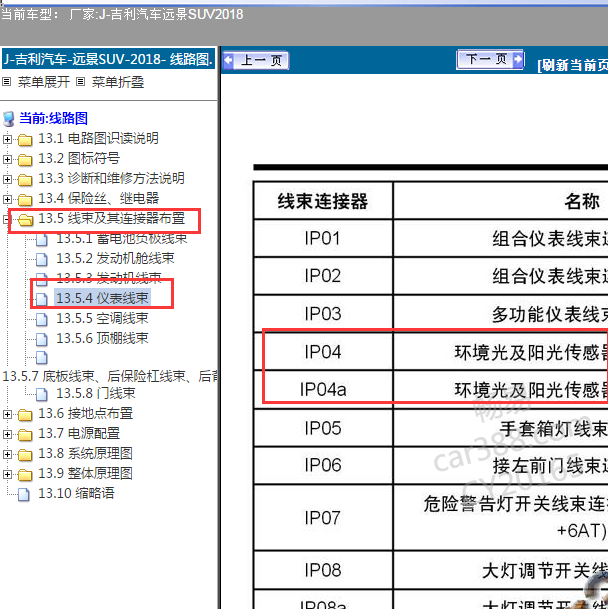Click the folder icon of 13.3 诊断和维修方法说明
Screen dimensions: 608x609
coord(25,179)
